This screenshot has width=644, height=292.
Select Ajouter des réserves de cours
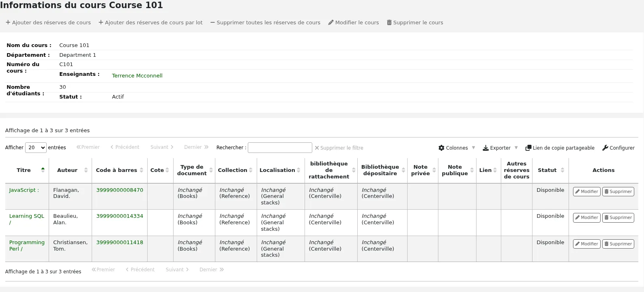(48, 23)
